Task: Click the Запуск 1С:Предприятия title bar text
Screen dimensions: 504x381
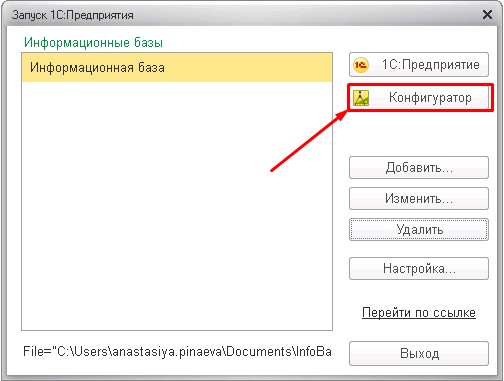Action: pyautogui.click(x=73, y=15)
